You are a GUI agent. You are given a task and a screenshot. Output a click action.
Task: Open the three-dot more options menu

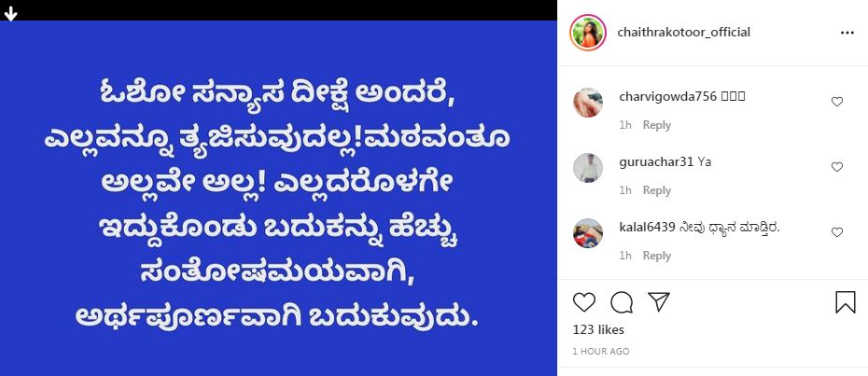coord(847,33)
